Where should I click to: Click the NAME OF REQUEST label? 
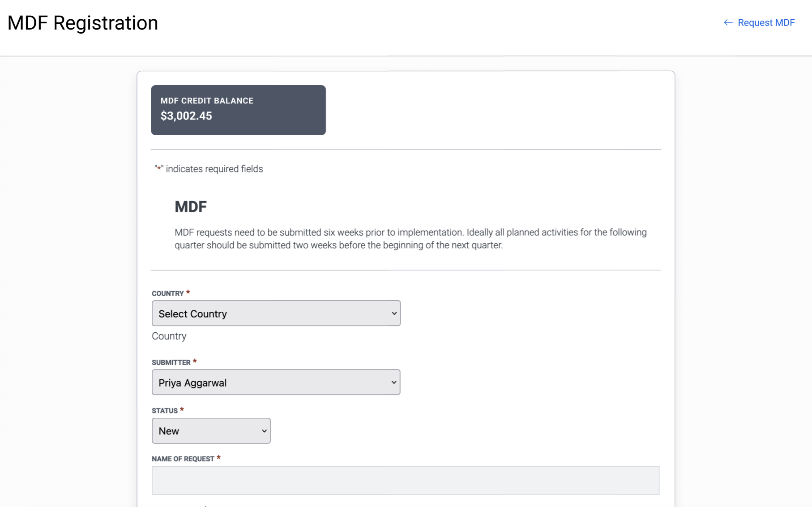point(183,459)
